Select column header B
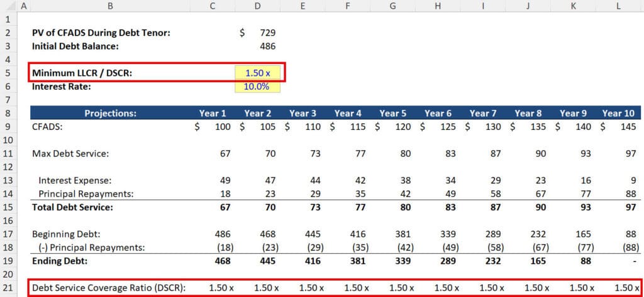This screenshot has height=297, width=644. pos(110,6)
